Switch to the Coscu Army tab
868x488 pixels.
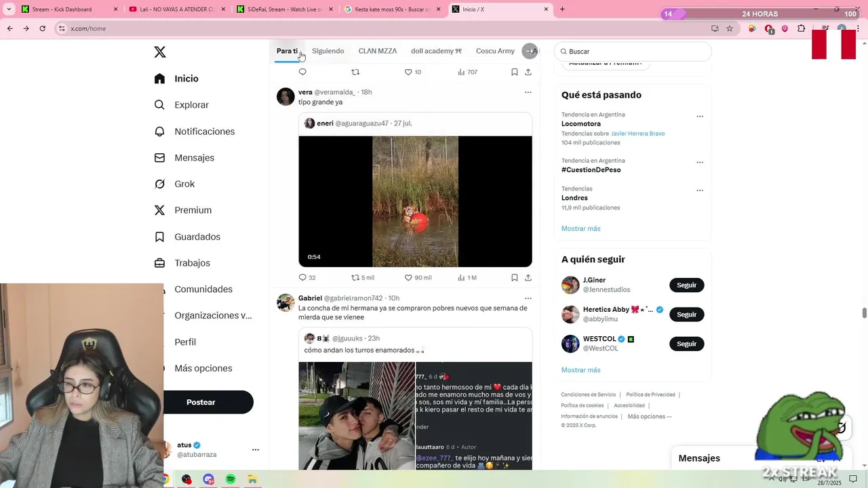point(495,51)
